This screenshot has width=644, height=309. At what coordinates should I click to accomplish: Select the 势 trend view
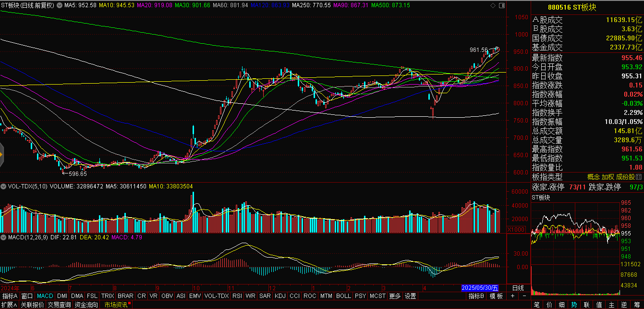tap(574, 305)
